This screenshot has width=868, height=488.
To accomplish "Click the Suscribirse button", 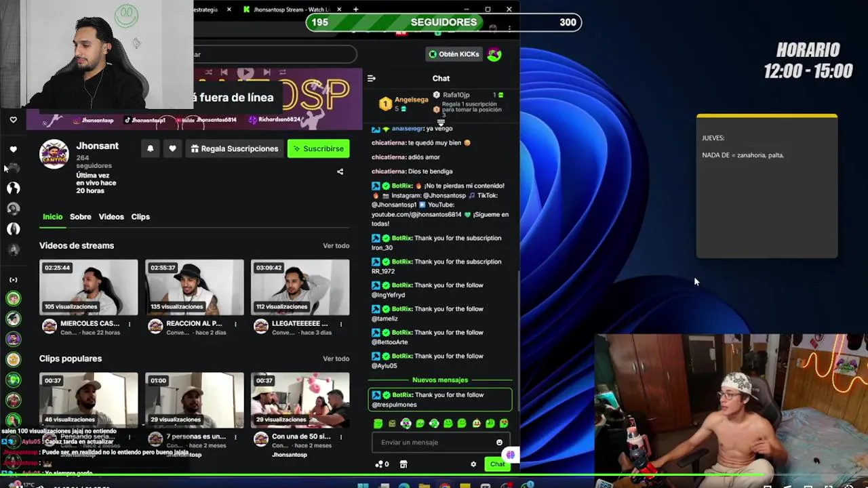I will pos(318,148).
